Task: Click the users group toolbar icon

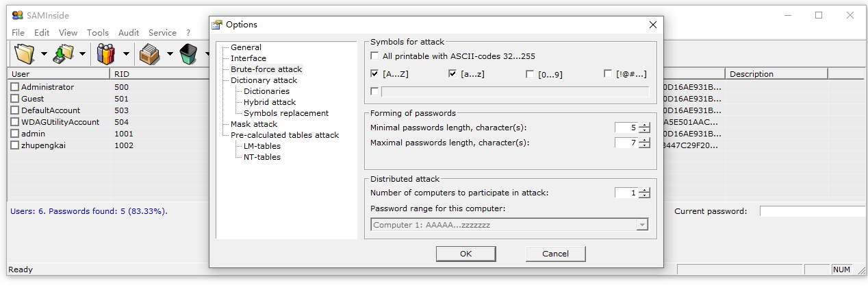Action: click(x=106, y=53)
